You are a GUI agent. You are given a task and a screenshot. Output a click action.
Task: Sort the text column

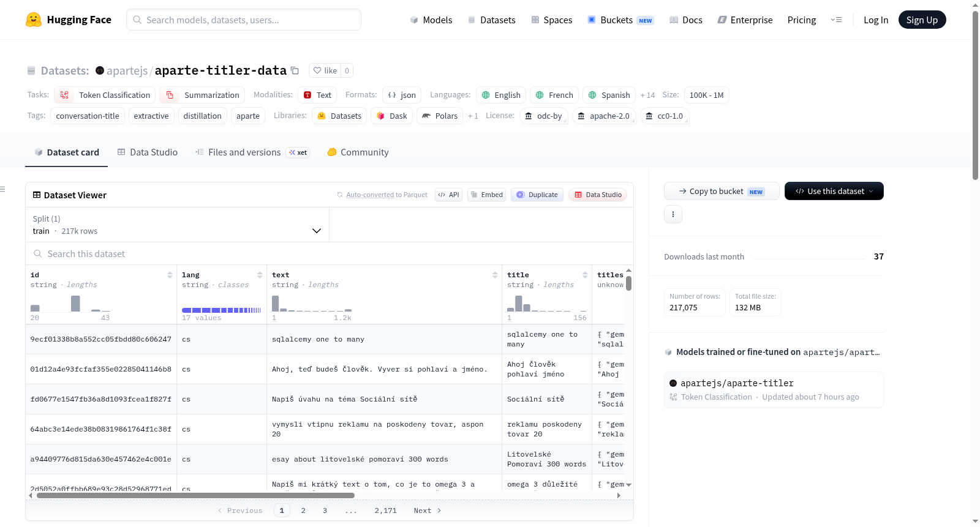(x=495, y=275)
